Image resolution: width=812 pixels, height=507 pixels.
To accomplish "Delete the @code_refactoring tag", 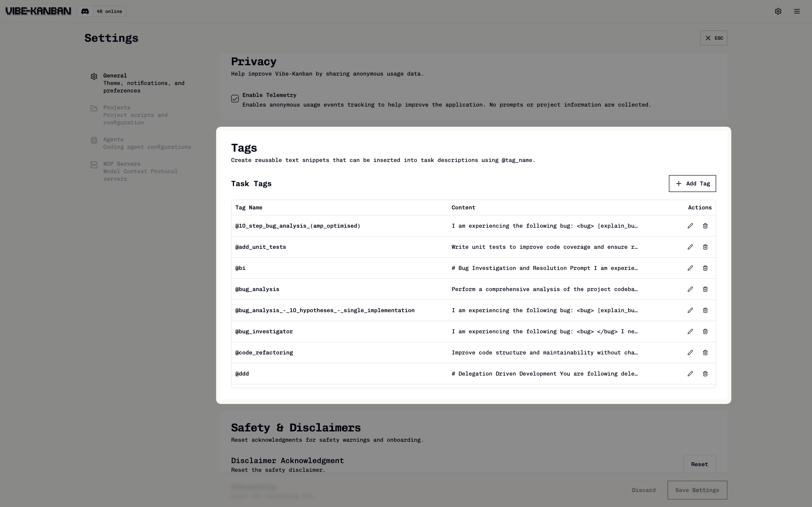I will click(x=705, y=352).
